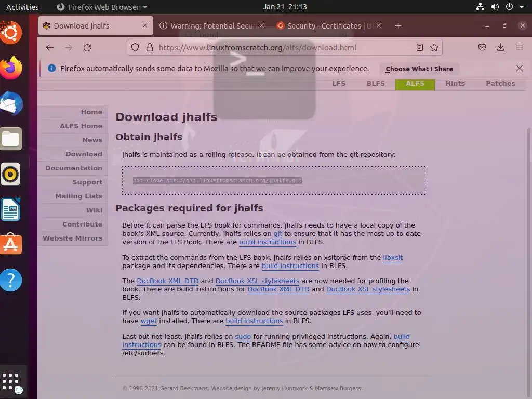Toggle reader view icon
Viewport: 532px width, 399px height.
[x=420, y=47]
